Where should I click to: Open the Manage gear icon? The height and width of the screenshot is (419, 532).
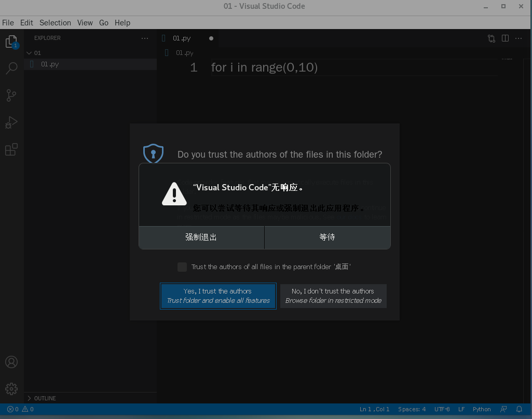click(11, 388)
